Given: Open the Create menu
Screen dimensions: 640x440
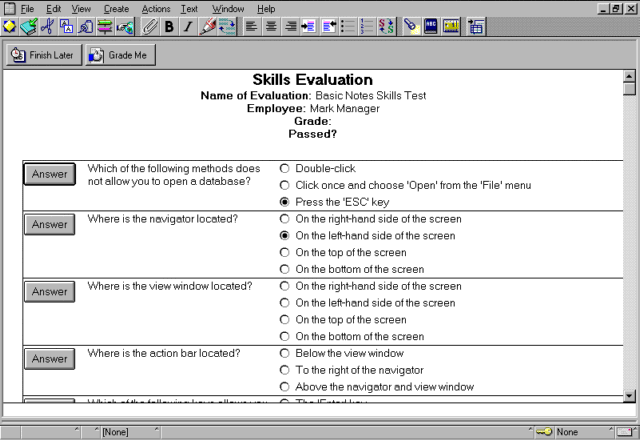Looking at the screenshot, I should [116, 9].
